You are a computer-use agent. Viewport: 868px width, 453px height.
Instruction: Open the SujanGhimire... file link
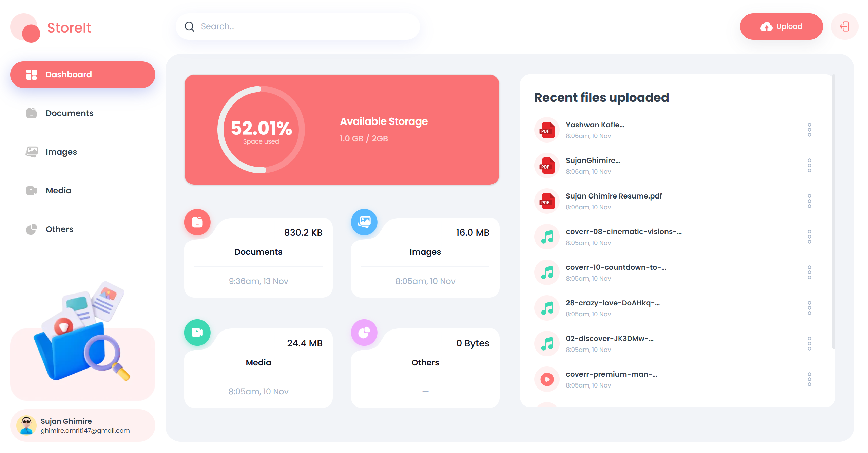click(x=593, y=161)
